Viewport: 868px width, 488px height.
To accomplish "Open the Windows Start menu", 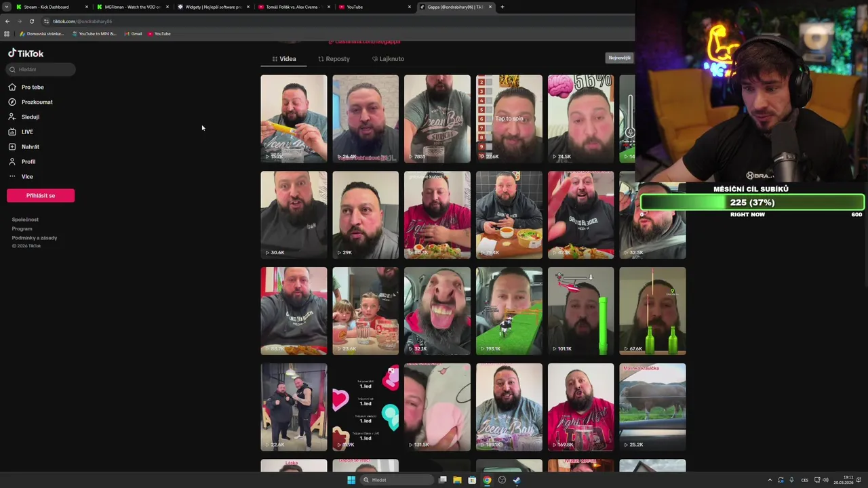I will pyautogui.click(x=351, y=480).
